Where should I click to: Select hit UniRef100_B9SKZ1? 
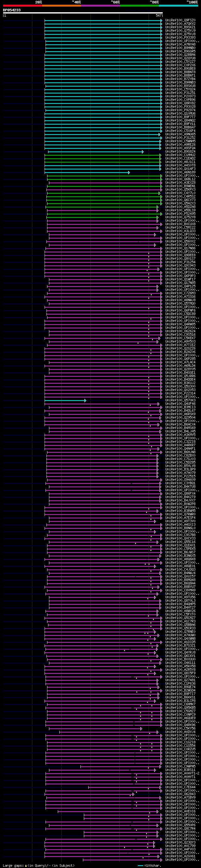[x=180, y=27]
